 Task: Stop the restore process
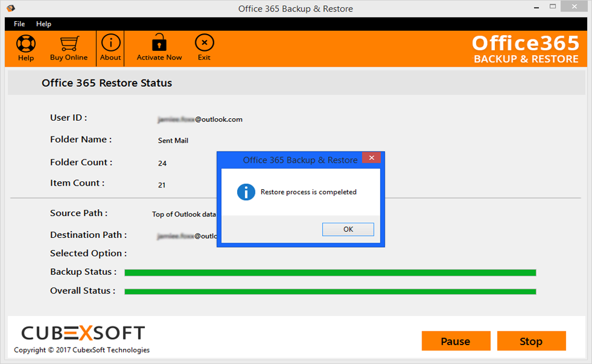pos(531,341)
